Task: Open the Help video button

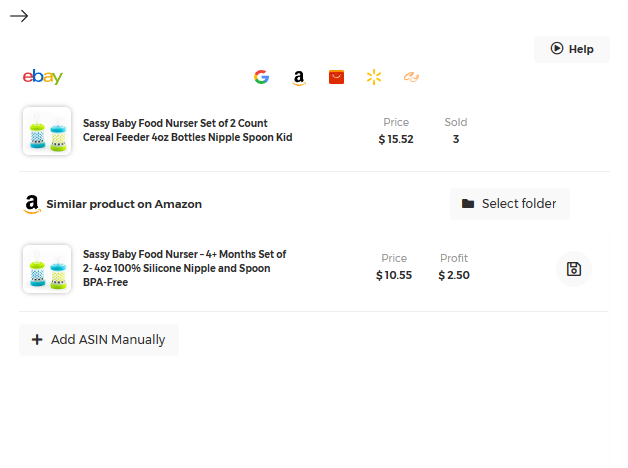Action: click(572, 49)
